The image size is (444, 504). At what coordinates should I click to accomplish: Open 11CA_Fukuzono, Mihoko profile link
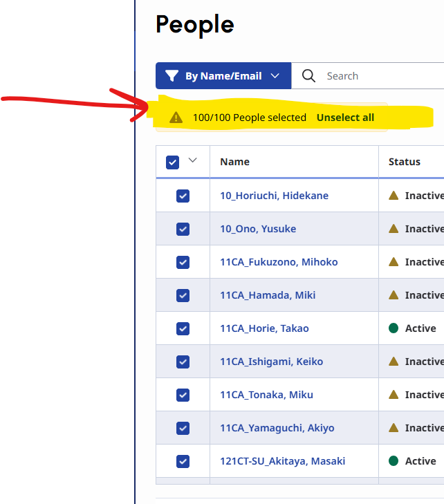(x=279, y=262)
